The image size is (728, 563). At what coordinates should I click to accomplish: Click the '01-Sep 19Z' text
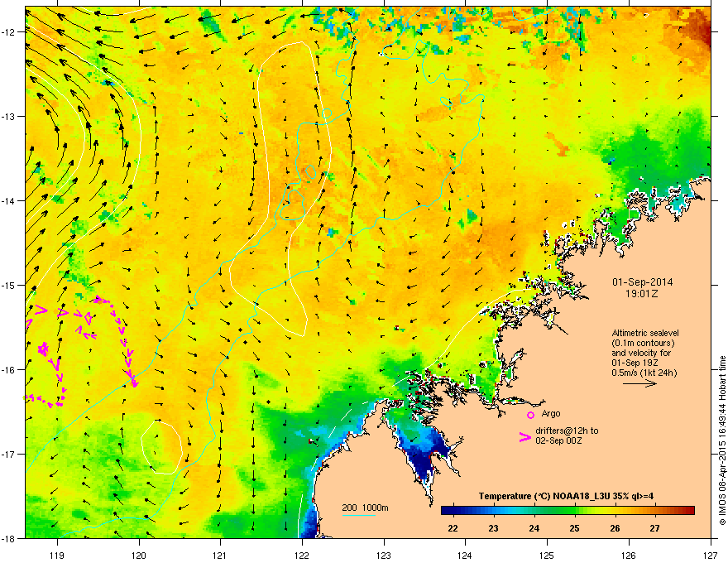(x=635, y=363)
